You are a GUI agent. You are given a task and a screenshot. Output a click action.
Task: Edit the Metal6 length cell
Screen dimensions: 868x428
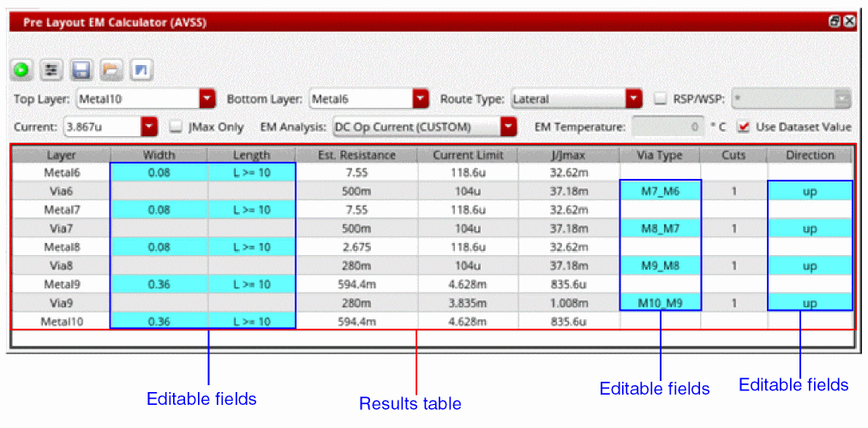coord(252,173)
